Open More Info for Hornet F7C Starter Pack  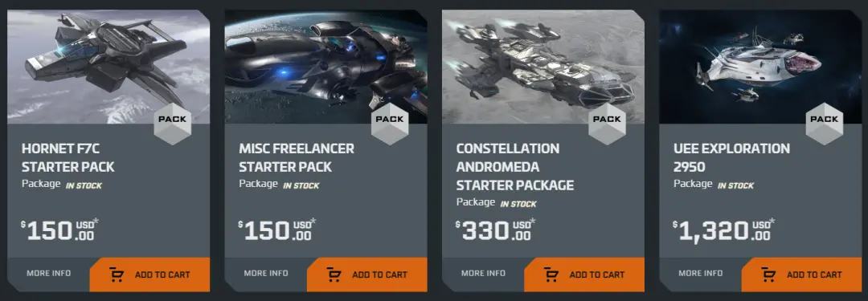(49, 274)
